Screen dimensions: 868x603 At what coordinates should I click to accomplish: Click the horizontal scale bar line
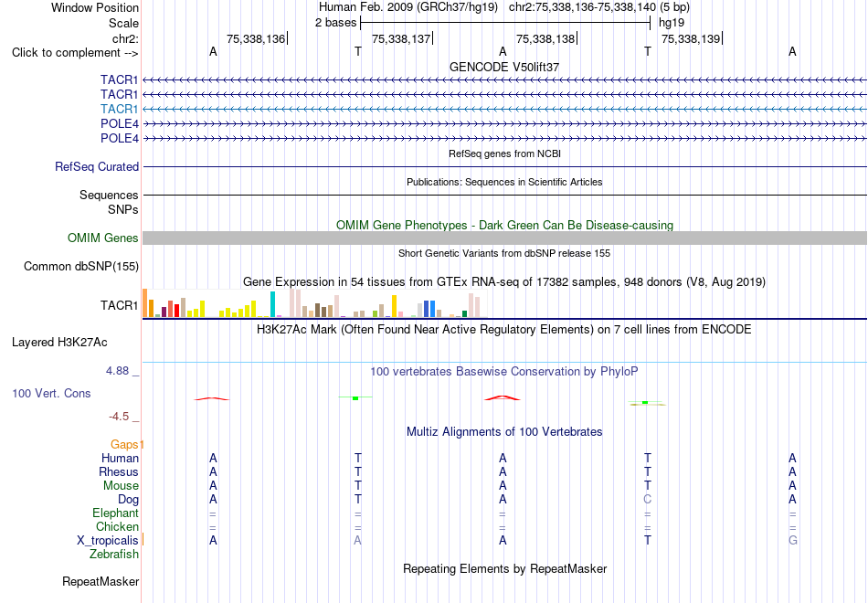pos(505,23)
